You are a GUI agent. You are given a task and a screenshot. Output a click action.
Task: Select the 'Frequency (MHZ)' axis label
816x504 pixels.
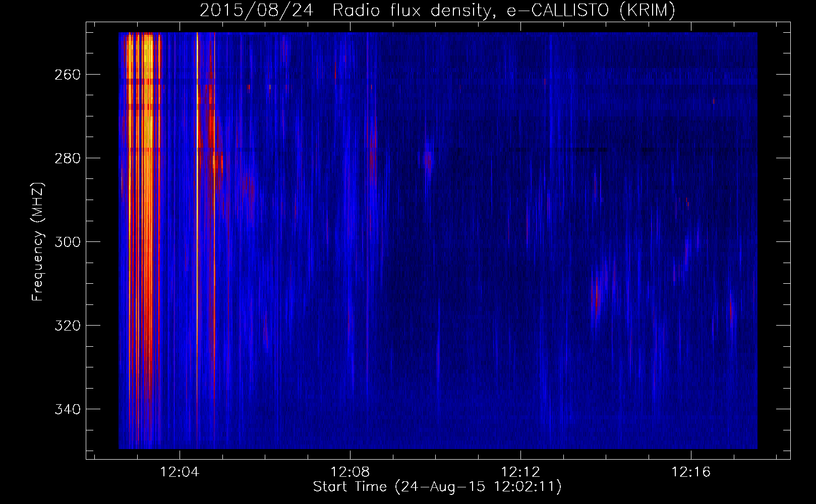click(38, 241)
